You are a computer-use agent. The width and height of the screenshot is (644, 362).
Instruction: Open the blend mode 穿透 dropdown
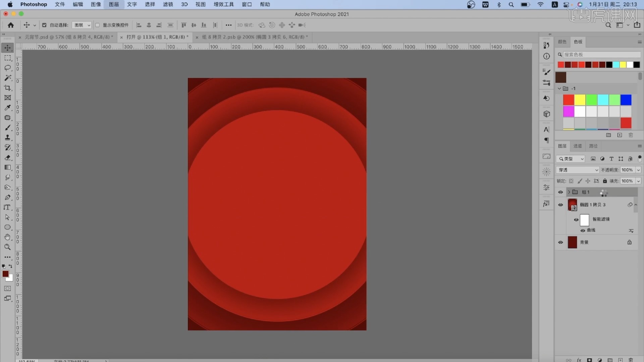[x=578, y=170]
